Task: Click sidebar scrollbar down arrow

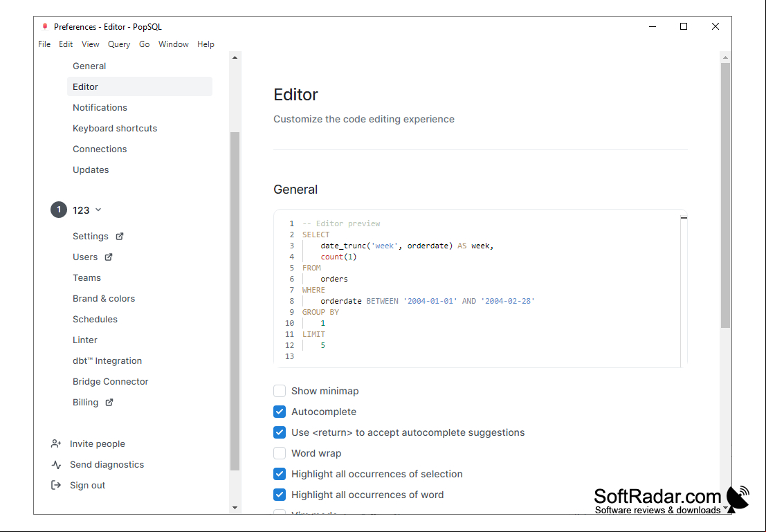Action: coord(235,508)
